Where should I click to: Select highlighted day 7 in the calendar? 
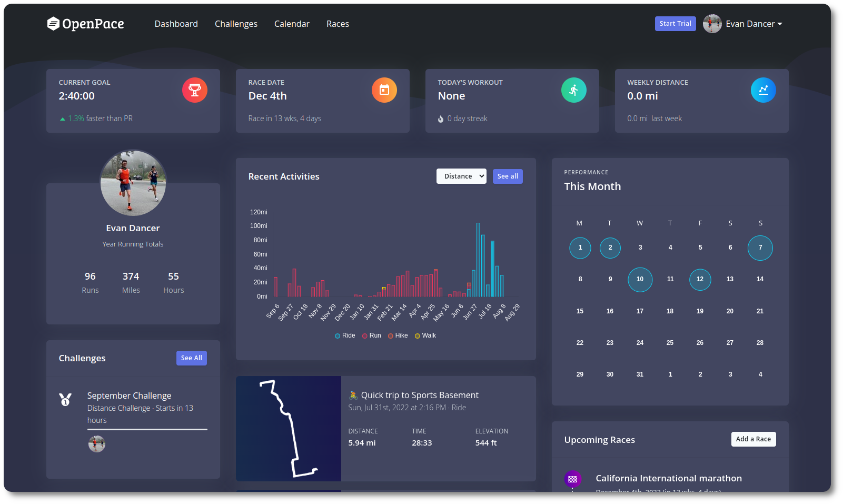click(760, 248)
